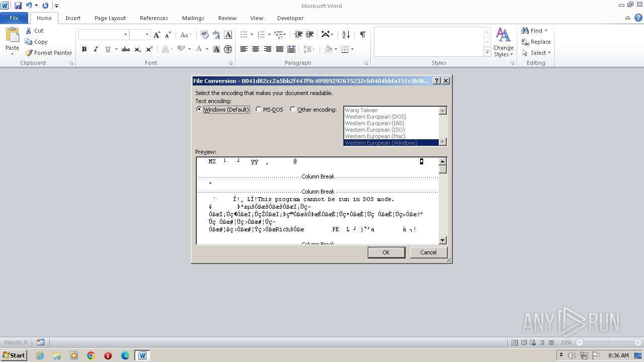Switch to the References tab
Viewport: 644px width, 362px height.
154,18
